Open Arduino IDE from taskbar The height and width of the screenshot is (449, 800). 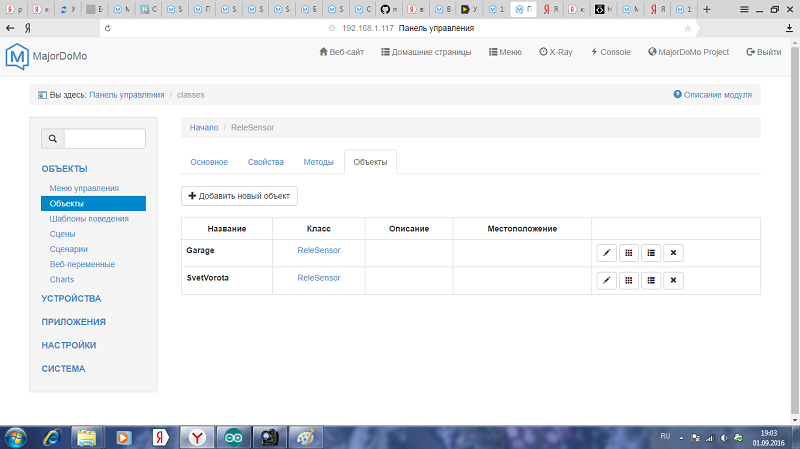pyautogui.click(x=234, y=438)
